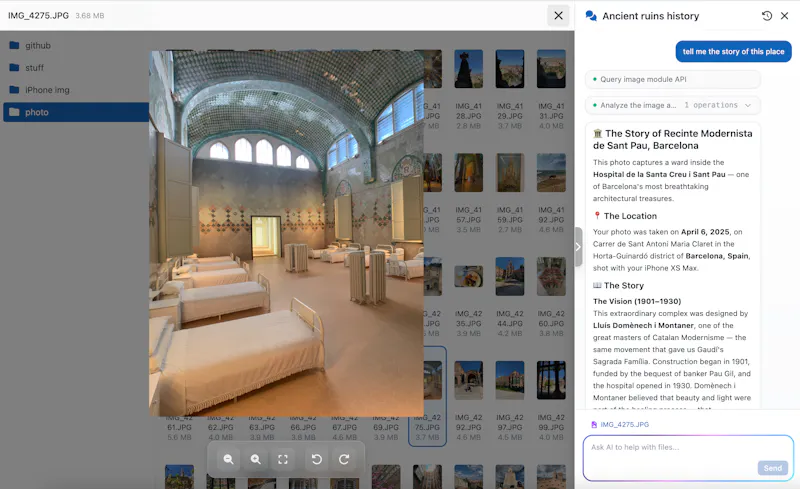This screenshot has width=800, height=489.
Task: Rotate the image clockwise
Action: pyautogui.click(x=344, y=459)
